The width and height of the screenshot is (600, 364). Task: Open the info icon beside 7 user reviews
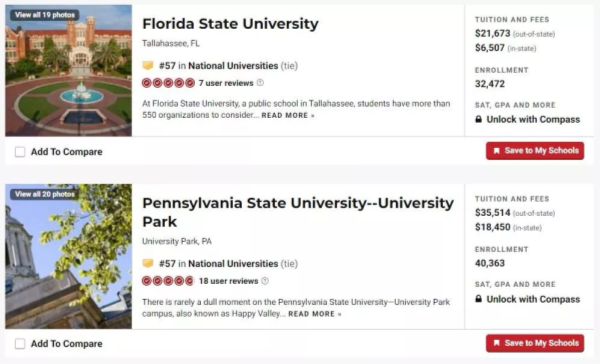[260, 83]
